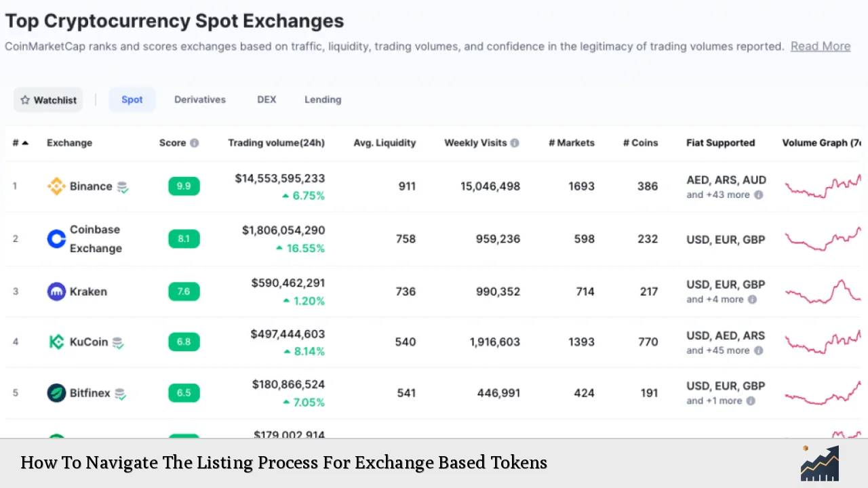868x488 pixels.
Task: Click the chart logo in bottom banner
Action: [x=820, y=463]
